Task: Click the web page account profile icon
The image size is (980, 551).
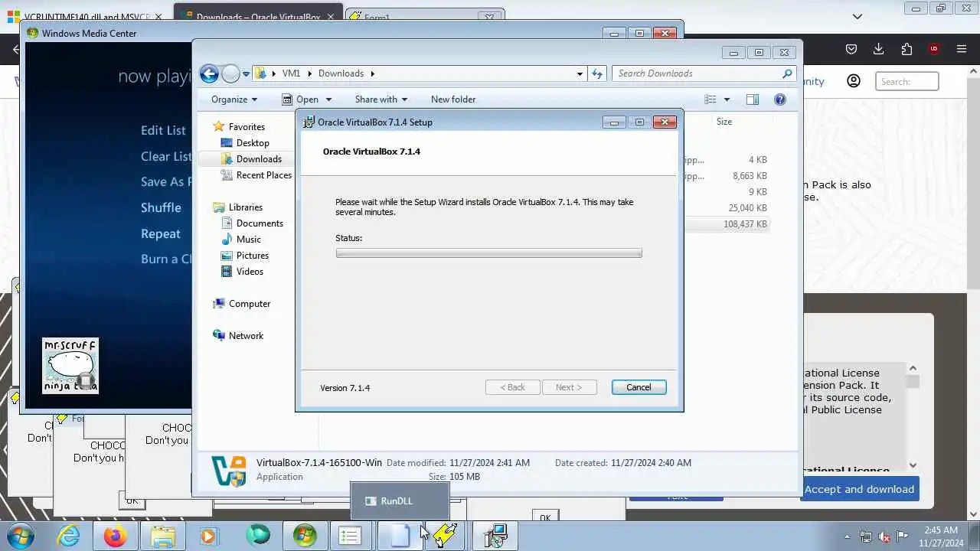Action: (x=854, y=81)
